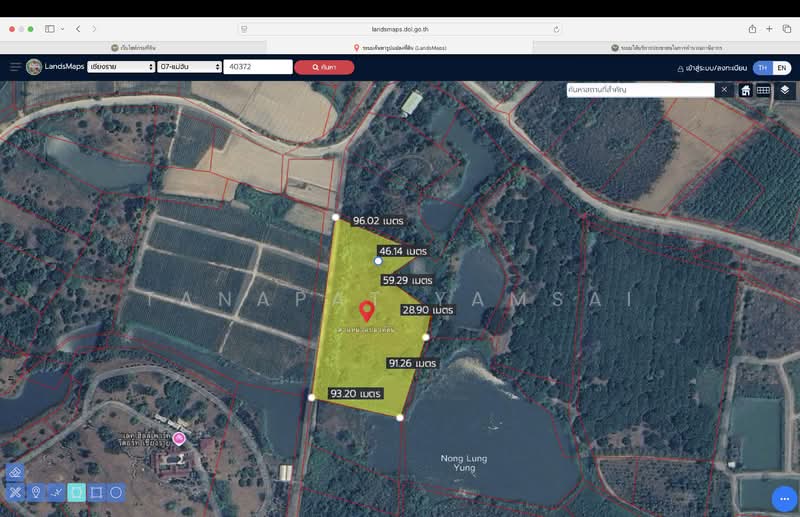Image resolution: width=800 pixels, height=517 pixels.
Task: Select the circle drawing tool
Action: (116, 492)
